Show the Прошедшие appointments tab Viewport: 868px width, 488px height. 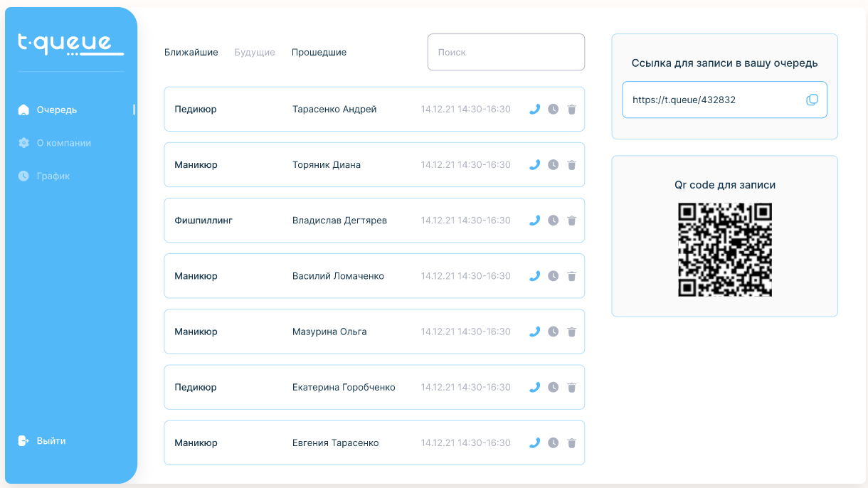click(319, 53)
